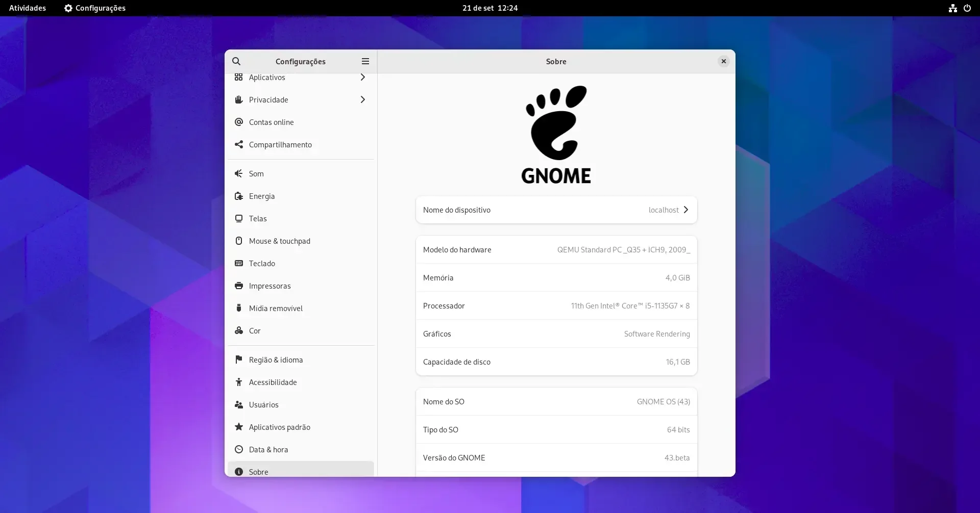This screenshot has height=513, width=980.
Task: Click the Nome do SO label
Action: 444,402
